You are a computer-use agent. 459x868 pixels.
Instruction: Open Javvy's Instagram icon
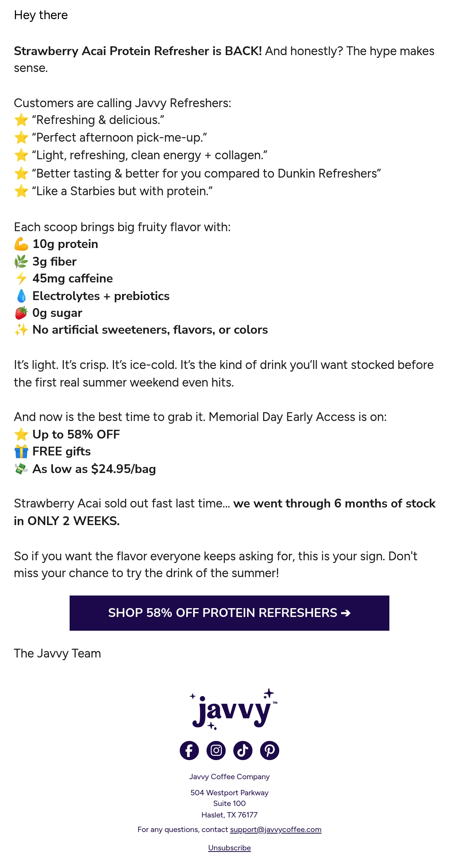(216, 750)
